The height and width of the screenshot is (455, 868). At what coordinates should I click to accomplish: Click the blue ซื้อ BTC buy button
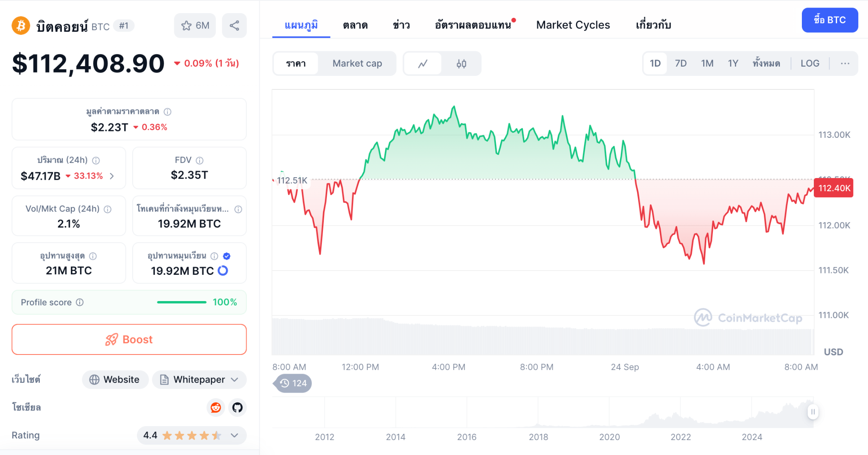(829, 20)
